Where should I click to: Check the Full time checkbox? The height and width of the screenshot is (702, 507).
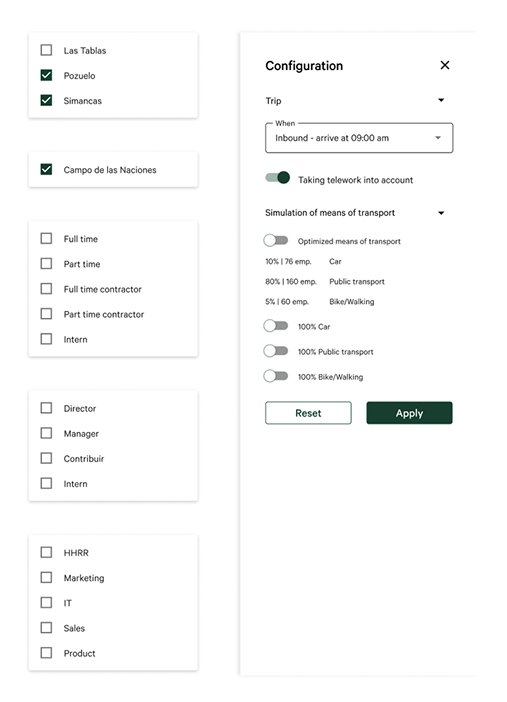point(46,238)
